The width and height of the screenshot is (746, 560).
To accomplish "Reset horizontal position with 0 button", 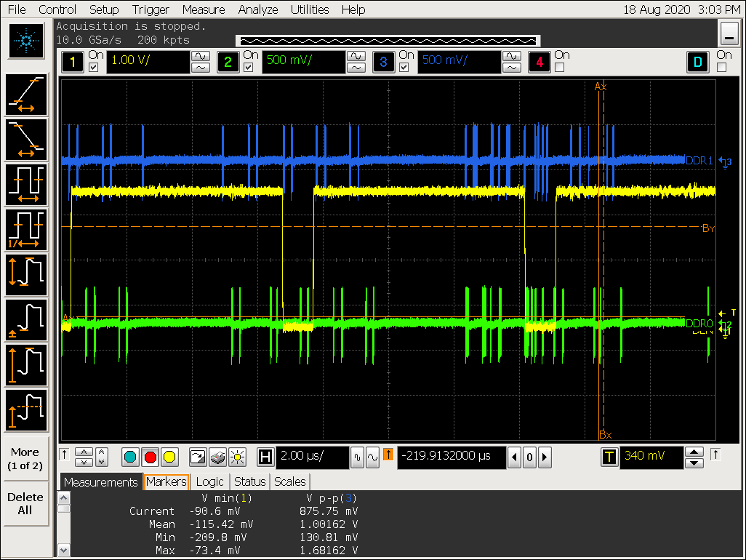I will 529,457.
